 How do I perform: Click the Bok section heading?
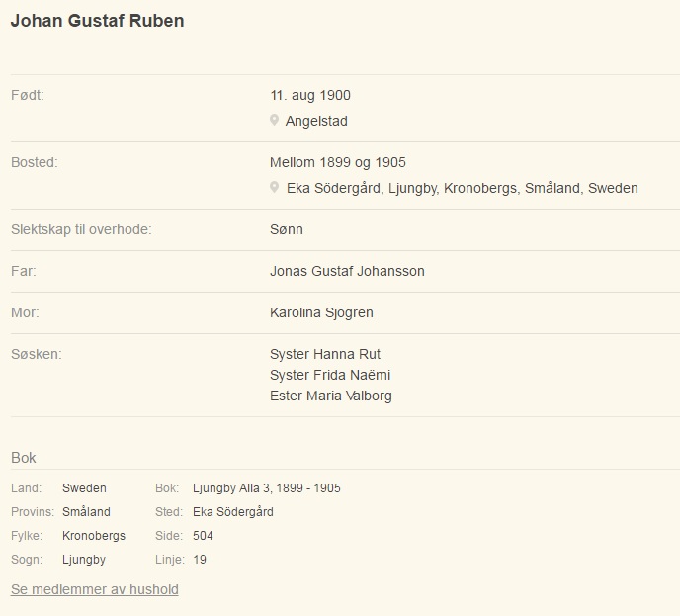pyautogui.click(x=24, y=458)
